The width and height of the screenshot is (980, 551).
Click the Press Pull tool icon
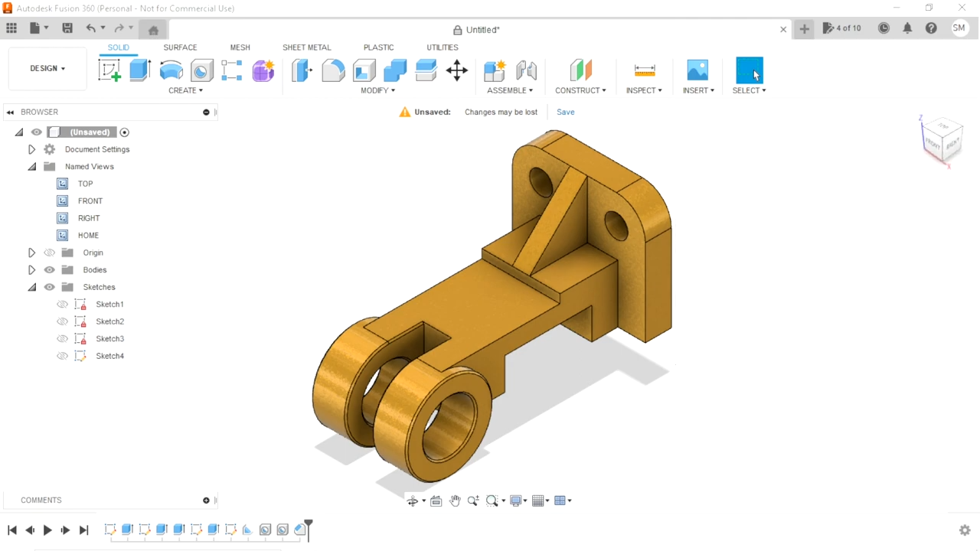(x=302, y=70)
